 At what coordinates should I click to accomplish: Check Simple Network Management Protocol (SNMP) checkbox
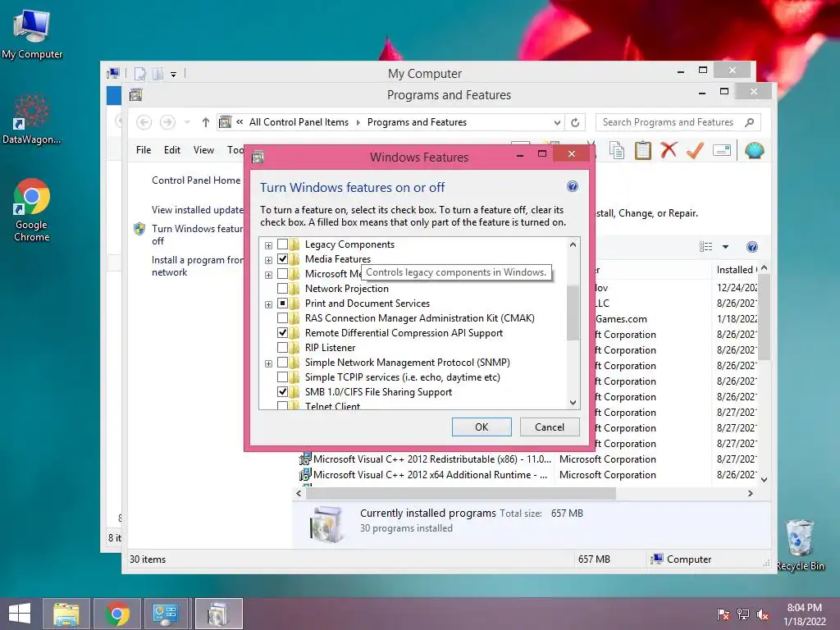click(282, 363)
